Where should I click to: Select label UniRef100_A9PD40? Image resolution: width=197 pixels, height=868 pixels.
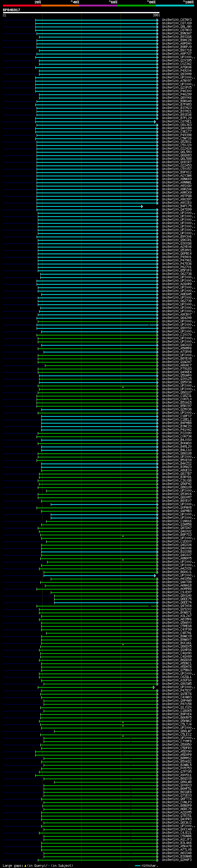(177, 43)
